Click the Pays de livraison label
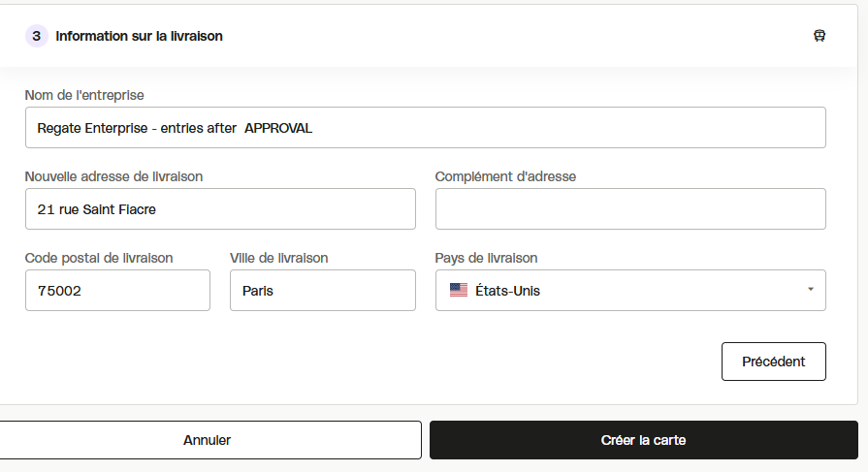 pos(486,258)
